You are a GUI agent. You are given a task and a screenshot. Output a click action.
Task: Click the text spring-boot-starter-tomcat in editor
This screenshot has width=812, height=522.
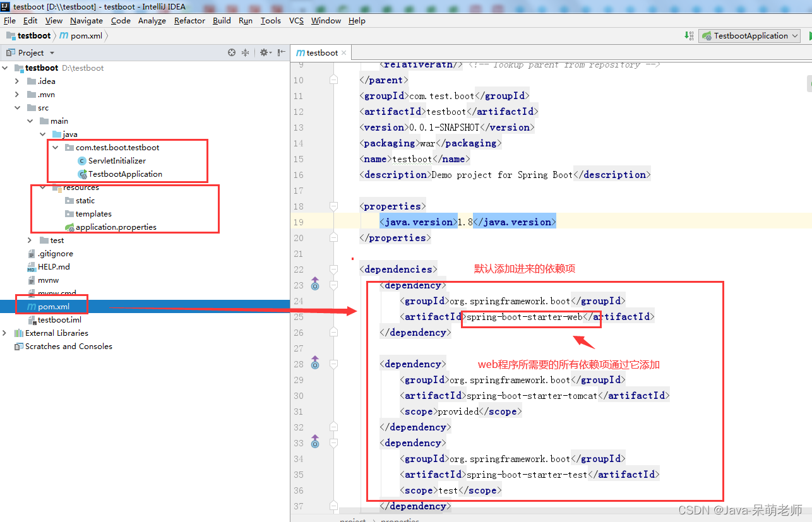(532, 396)
